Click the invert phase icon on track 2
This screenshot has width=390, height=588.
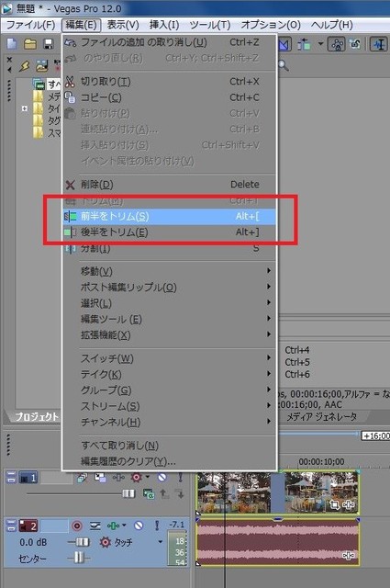[x=95, y=526]
